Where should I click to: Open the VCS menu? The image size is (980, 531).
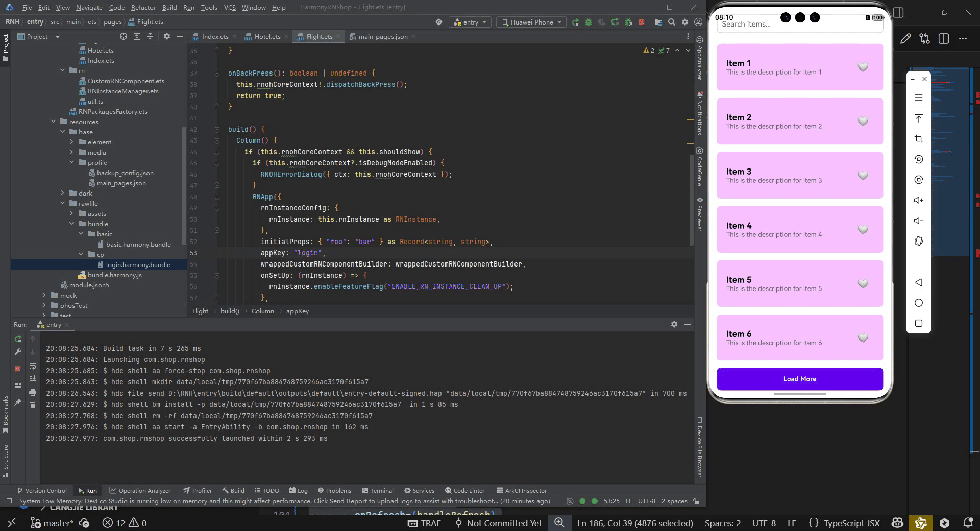click(x=230, y=7)
